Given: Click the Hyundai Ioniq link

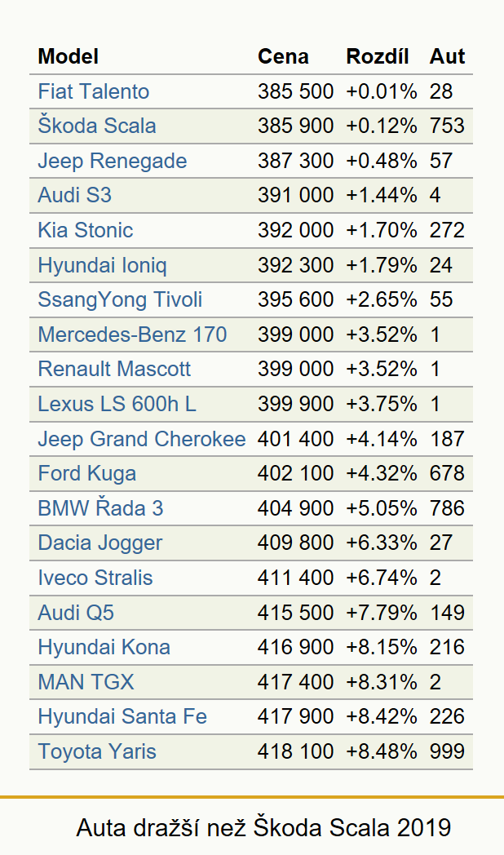Looking at the screenshot, I should (x=103, y=265).
